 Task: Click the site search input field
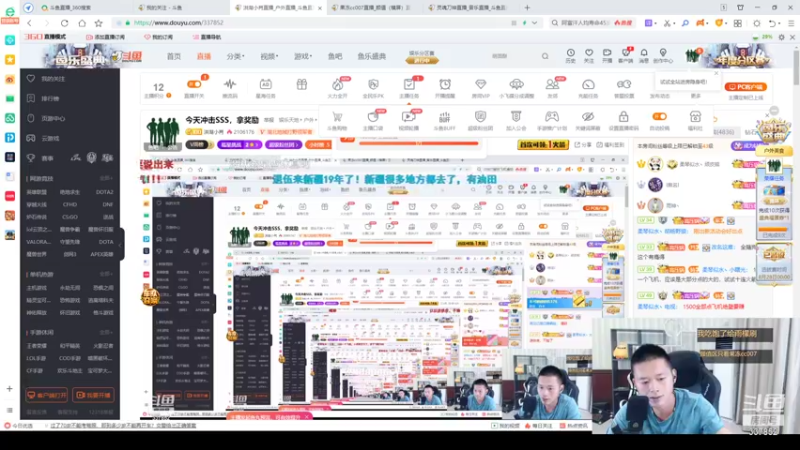[x=513, y=56]
